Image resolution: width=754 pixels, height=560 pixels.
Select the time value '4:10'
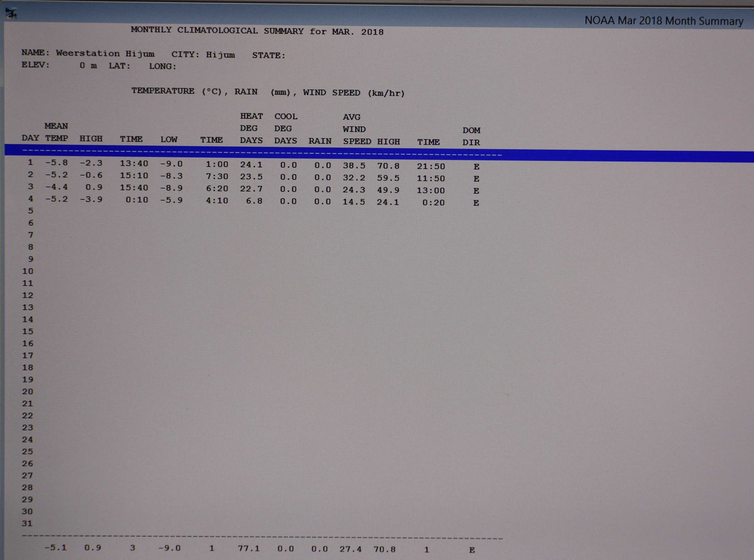tap(217, 201)
